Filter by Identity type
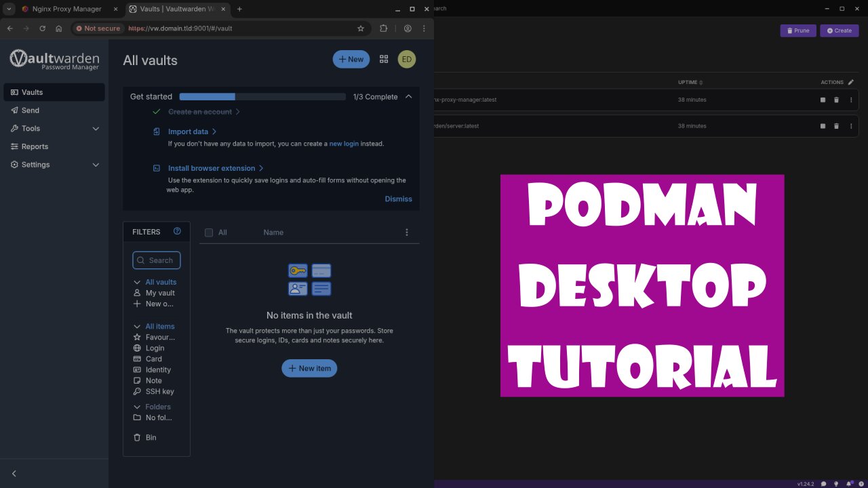Viewport: 868px width, 488px height. pyautogui.click(x=158, y=369)
